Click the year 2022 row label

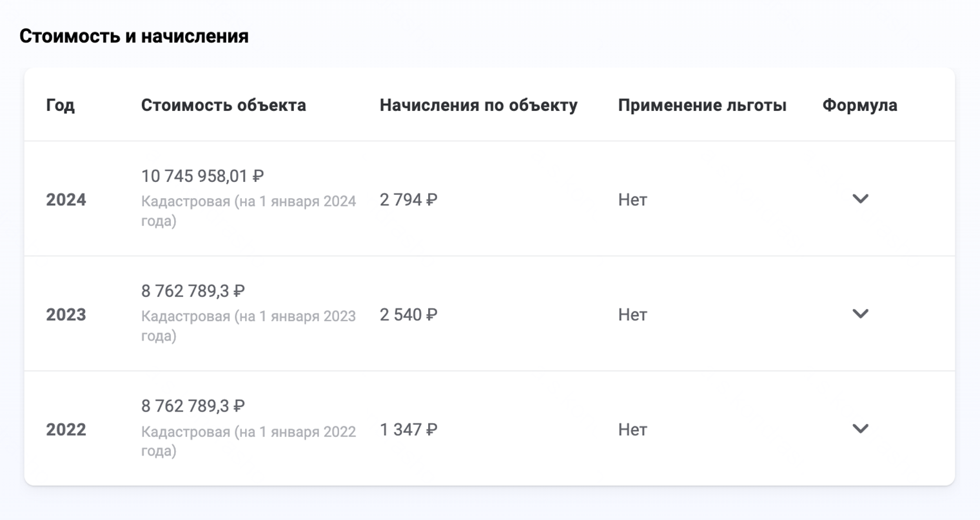point(66,428)
